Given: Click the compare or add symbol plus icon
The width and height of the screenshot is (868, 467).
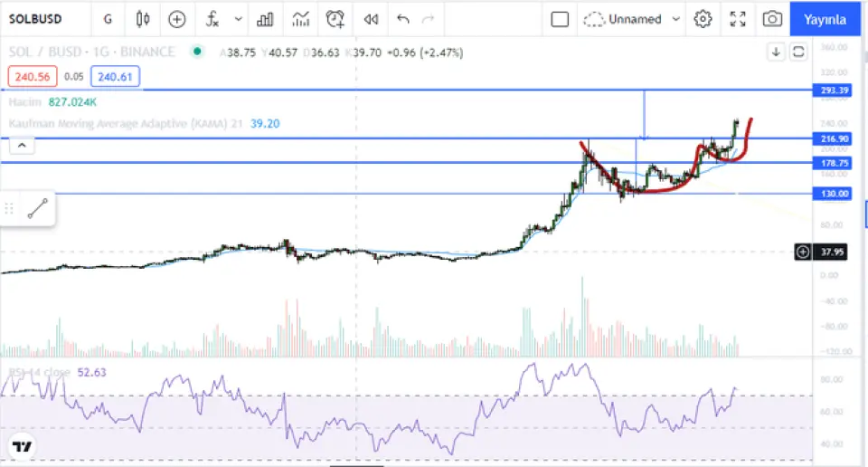Looking at the screenshot, I should pyautogui.click(x=177, y=19).
